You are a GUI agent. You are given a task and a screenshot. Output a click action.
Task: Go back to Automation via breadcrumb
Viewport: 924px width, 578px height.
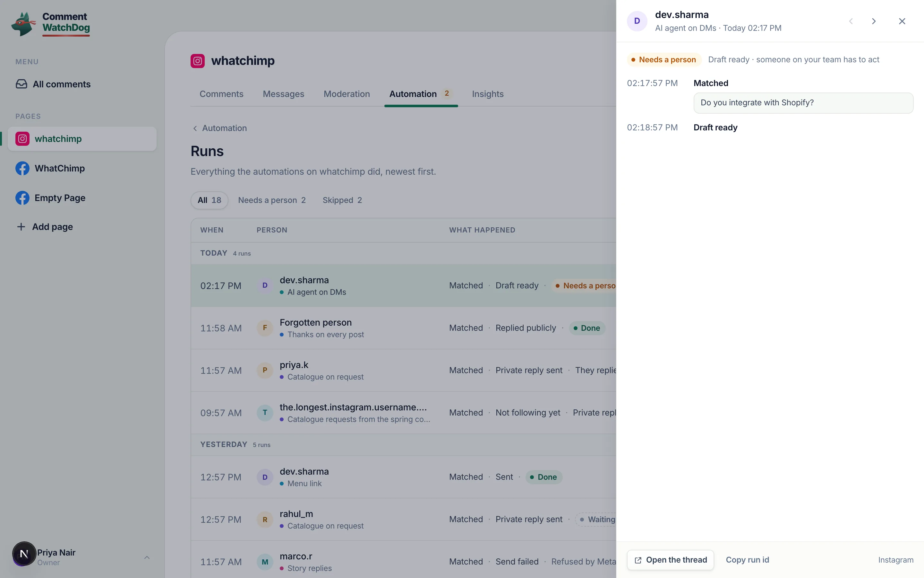point(220,128)
